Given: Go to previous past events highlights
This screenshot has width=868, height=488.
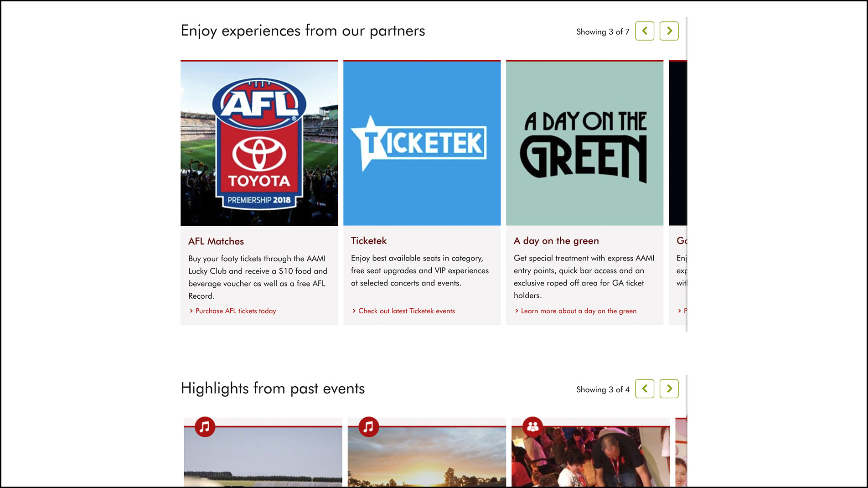Looking at the screenshot, I should 644,389.
